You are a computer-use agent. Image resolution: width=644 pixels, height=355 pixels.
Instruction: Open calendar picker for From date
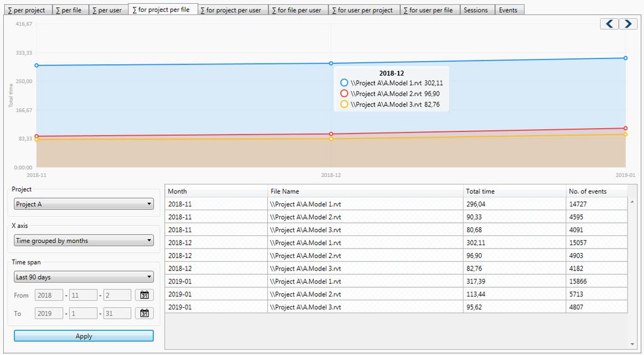coord(144,295)
